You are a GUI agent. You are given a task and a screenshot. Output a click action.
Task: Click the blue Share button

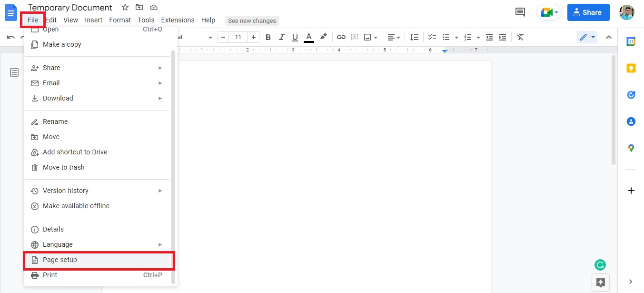pos(588,12)
